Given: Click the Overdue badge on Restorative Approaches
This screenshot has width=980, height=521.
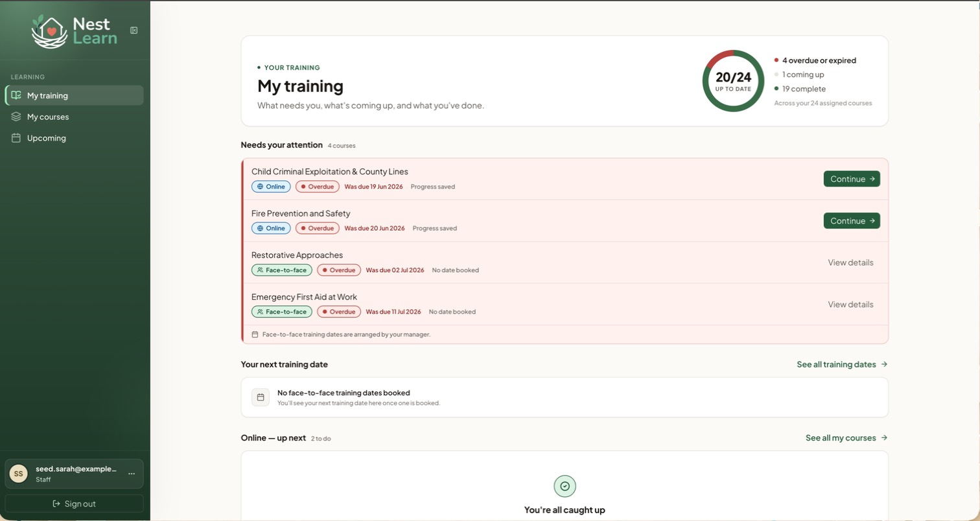Looking at the screenshot, I should 339,270.
